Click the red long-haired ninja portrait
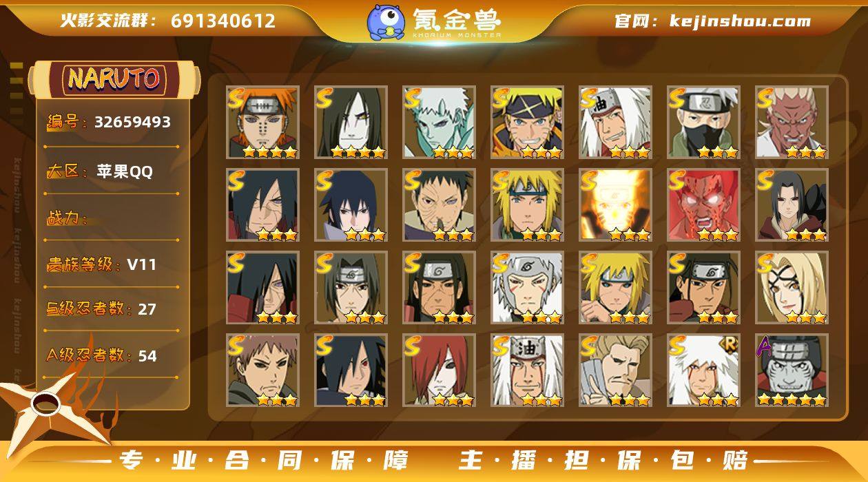This screenshot has height=482, width=868. click(x=439, y=370)
